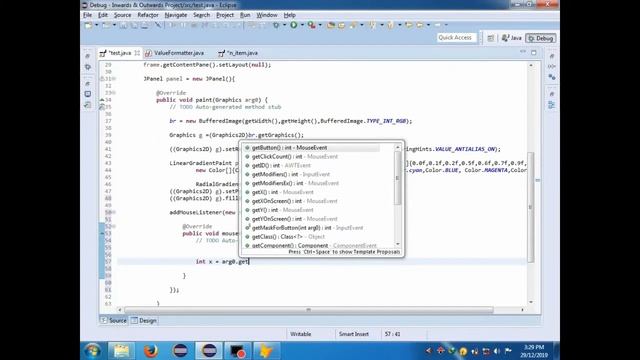Open the File menu
This screenshot has height=360, width=640.
pyautogui.click(x=87, y=15)
